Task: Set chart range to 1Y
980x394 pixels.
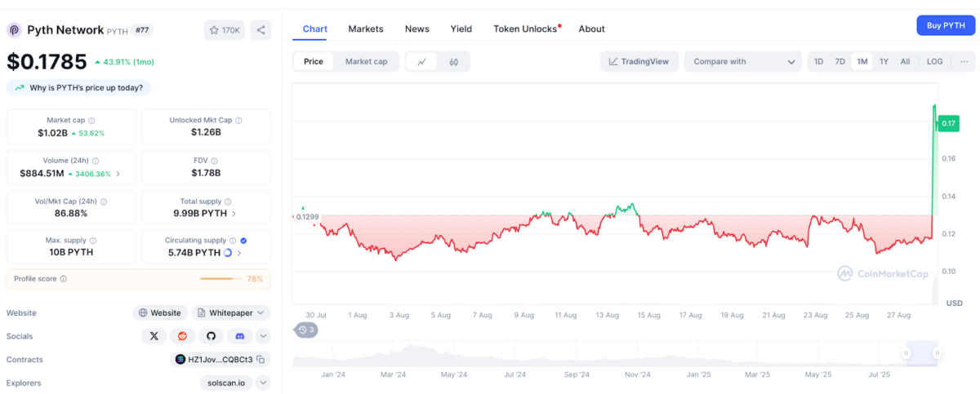Action: tap(884, 61)
